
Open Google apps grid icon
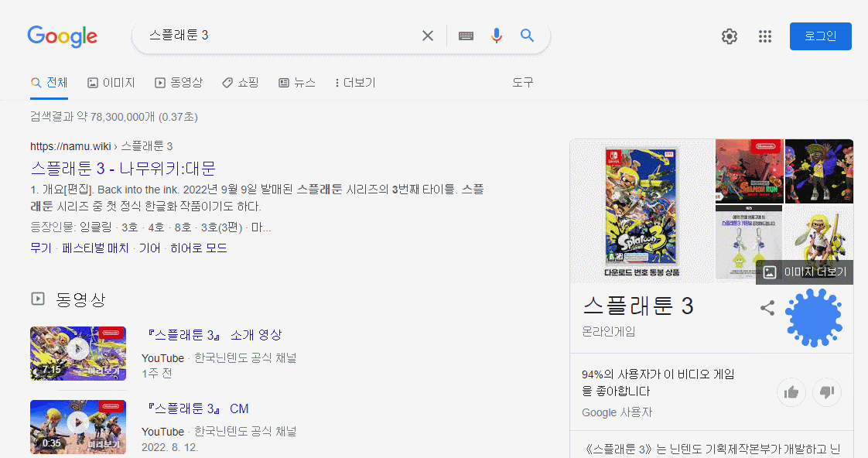click(765, 36)
